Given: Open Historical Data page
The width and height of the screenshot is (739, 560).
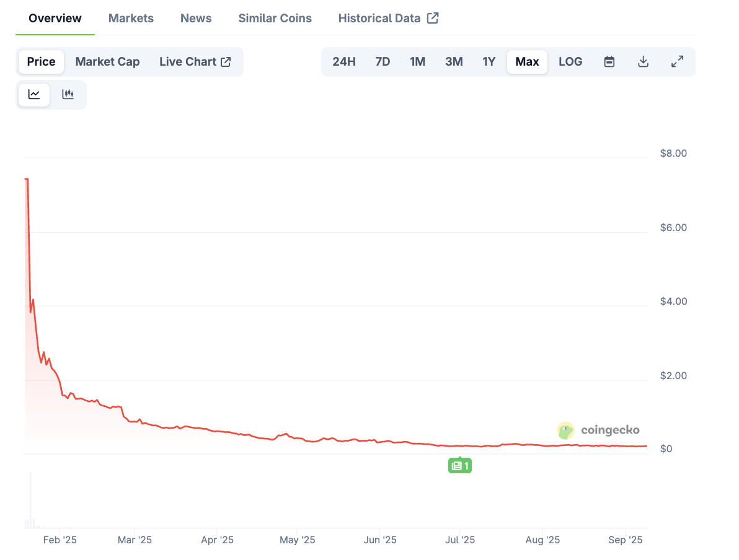Looking at the screenshot, I should (x=380, y=18).
